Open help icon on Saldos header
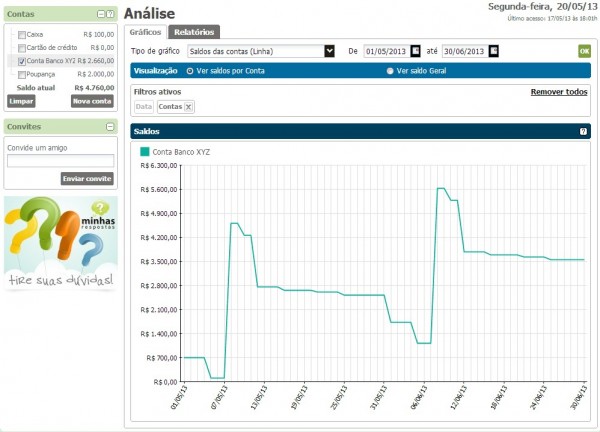The image size is (600, 432). (583, 132)
